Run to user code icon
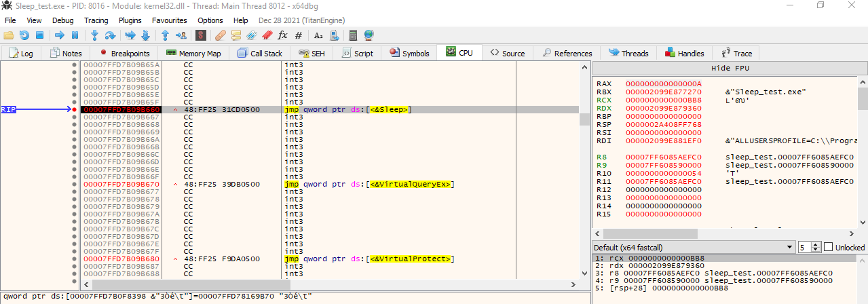The height and width of the screenshot is (304, 868). (x=181, y=35)
